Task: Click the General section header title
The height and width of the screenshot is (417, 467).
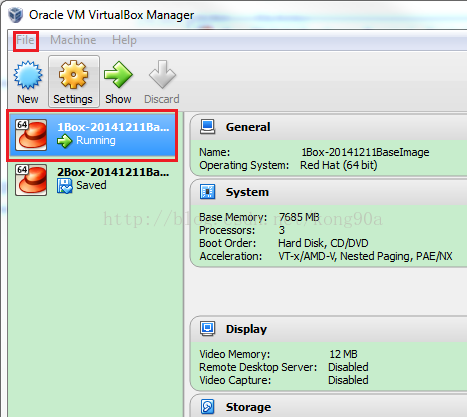Action: coord(248,127)
